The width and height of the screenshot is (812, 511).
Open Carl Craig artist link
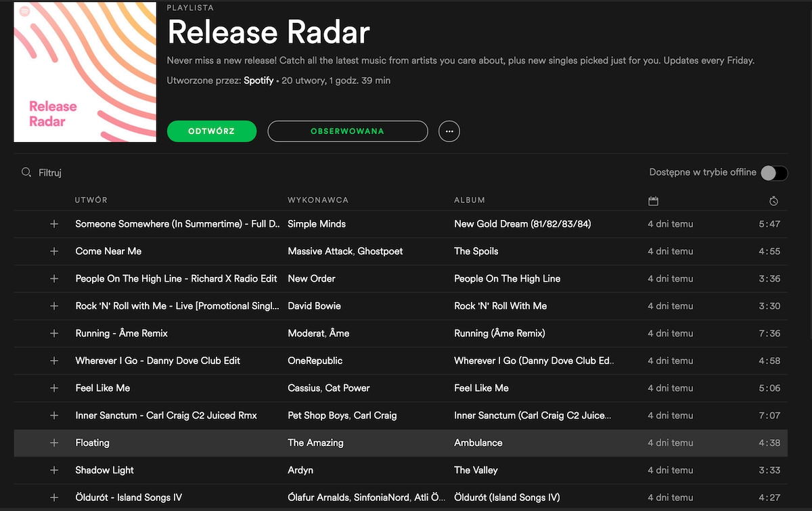pos(376,416)
